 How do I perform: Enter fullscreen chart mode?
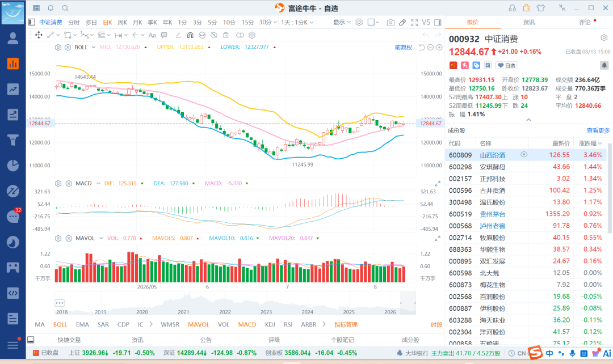[x=414, y=23]
